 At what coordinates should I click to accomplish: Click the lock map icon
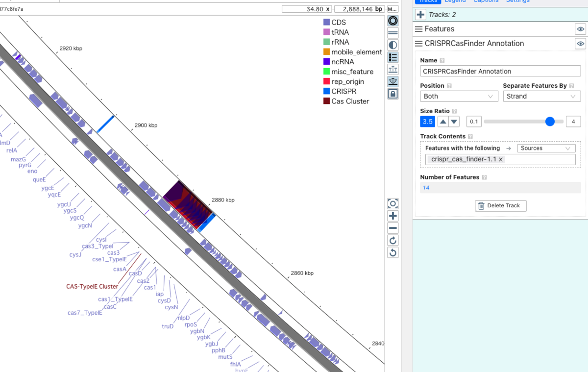point(392,94)
